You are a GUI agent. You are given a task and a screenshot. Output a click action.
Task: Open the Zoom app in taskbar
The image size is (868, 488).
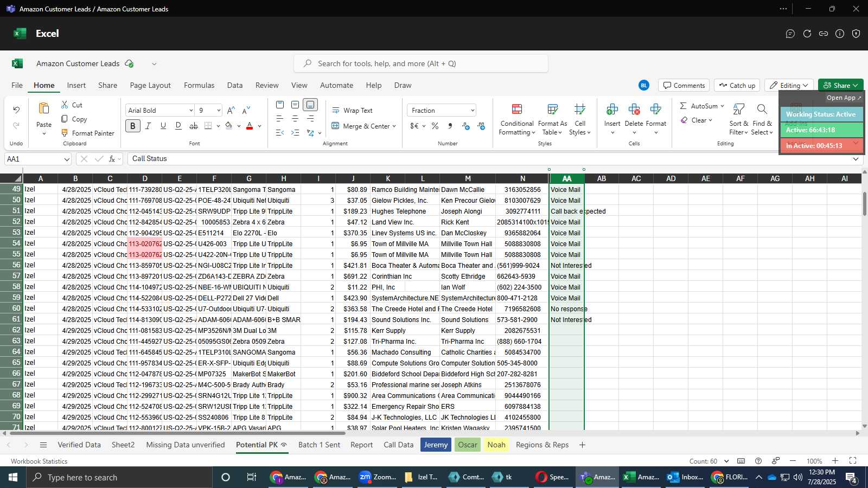coord(379,477)
